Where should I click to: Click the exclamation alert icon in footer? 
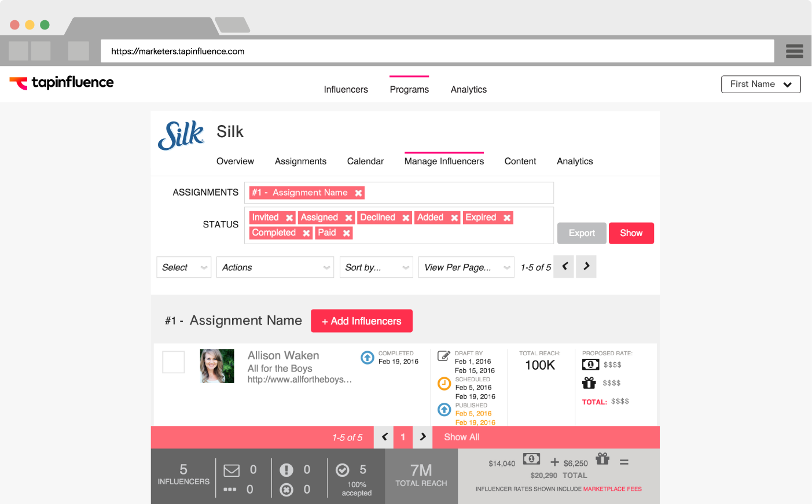286,470
